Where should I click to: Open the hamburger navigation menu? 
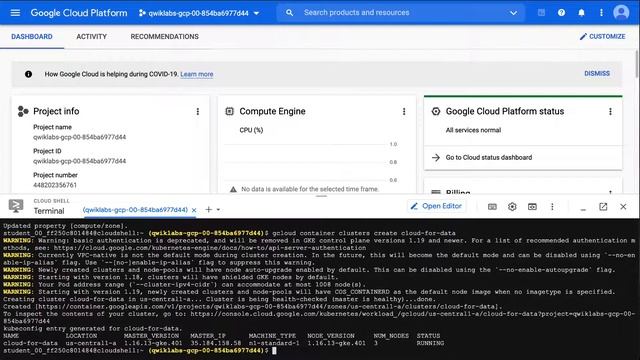point(15,13)
